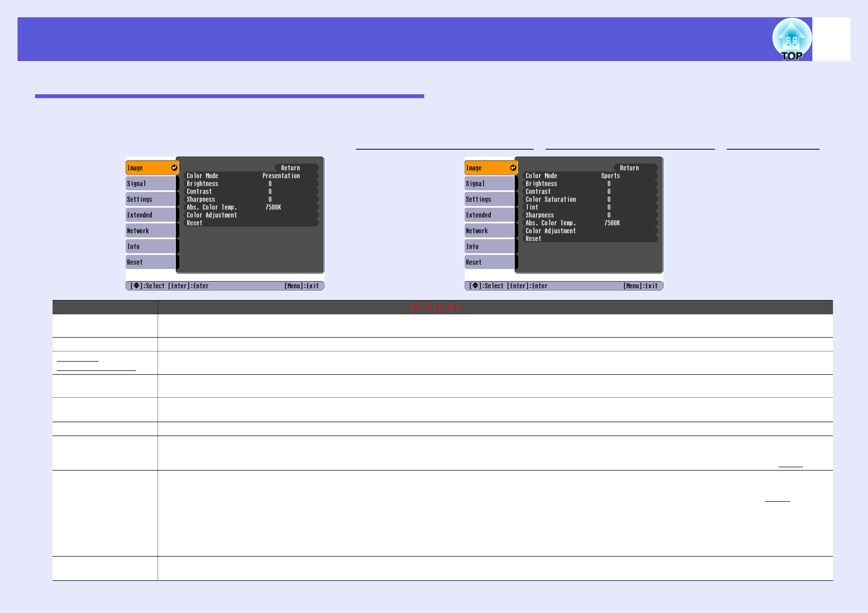Select Contrast in the Sports menu
868x613 pixels.
(x=590, y=192)
